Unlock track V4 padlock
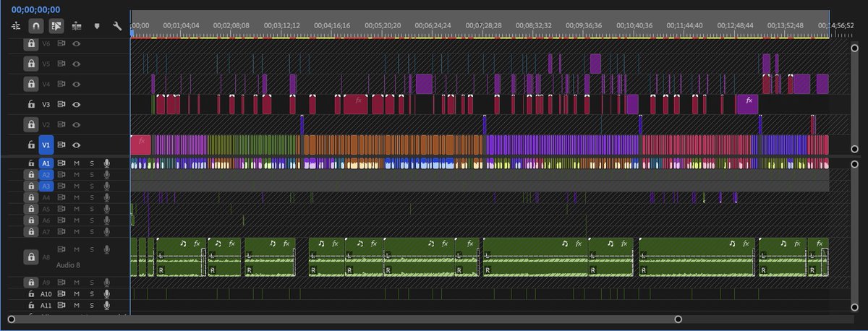Image resolution: width=868 pixels, height=331 pixels. tap(31, 84)
